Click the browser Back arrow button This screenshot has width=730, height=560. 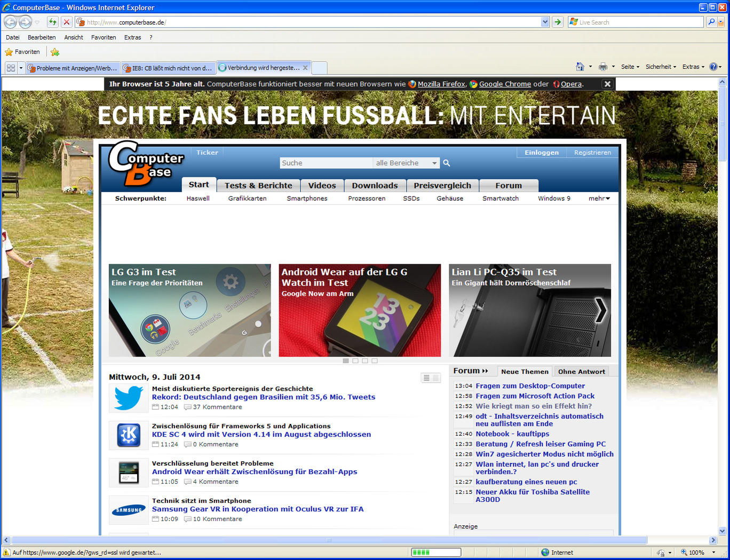pyautogui.click(x=11, y=22)
